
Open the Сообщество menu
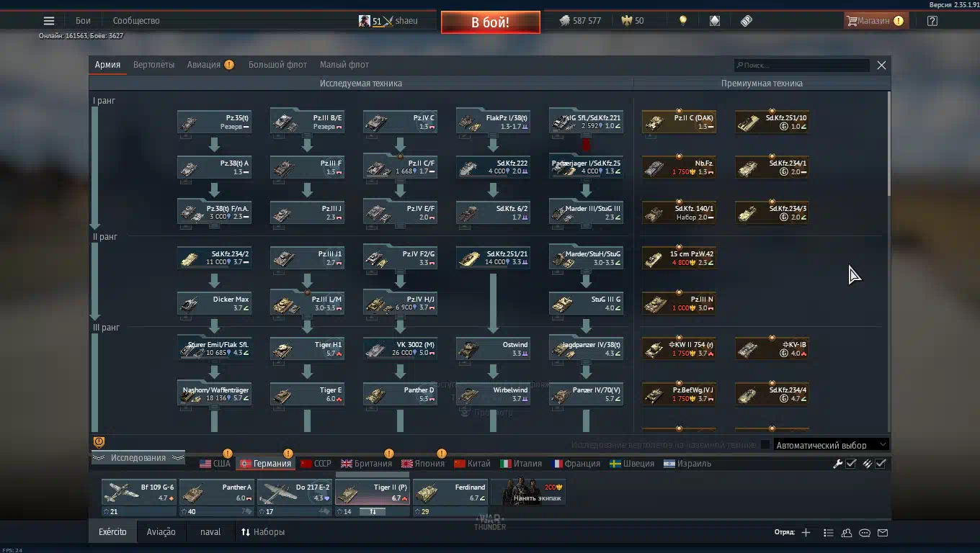[x=136, y=21]
